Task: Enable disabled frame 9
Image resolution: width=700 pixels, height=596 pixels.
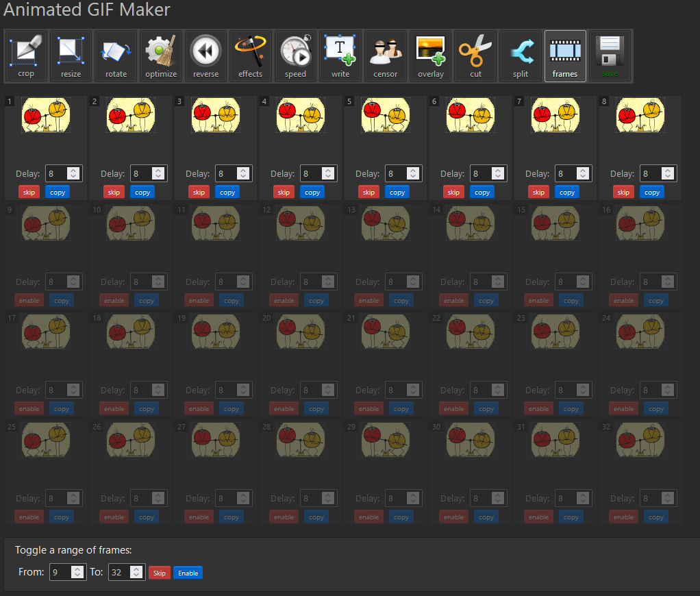Action: point(29,301)
